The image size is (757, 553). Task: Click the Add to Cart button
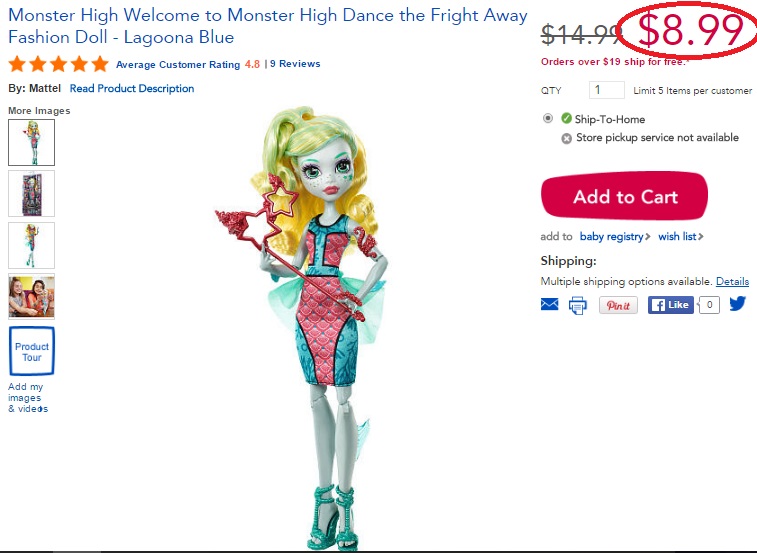pos(624,196)
